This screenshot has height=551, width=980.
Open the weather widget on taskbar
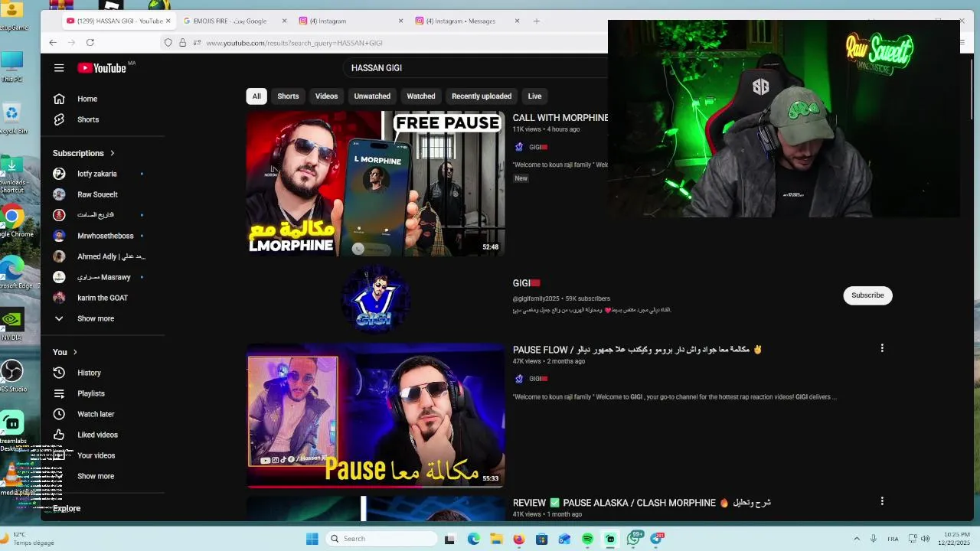point(29,539)
